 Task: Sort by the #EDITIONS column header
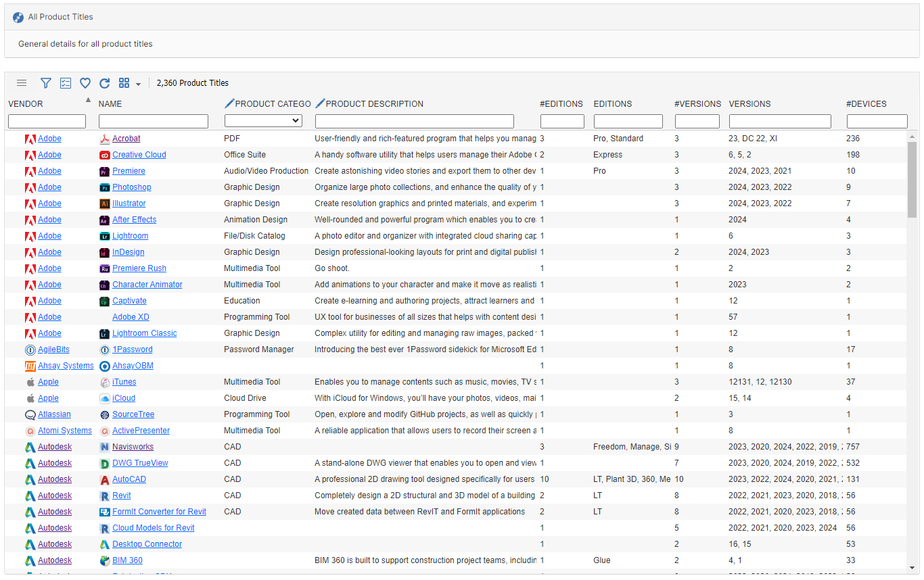tap(561, 104)
